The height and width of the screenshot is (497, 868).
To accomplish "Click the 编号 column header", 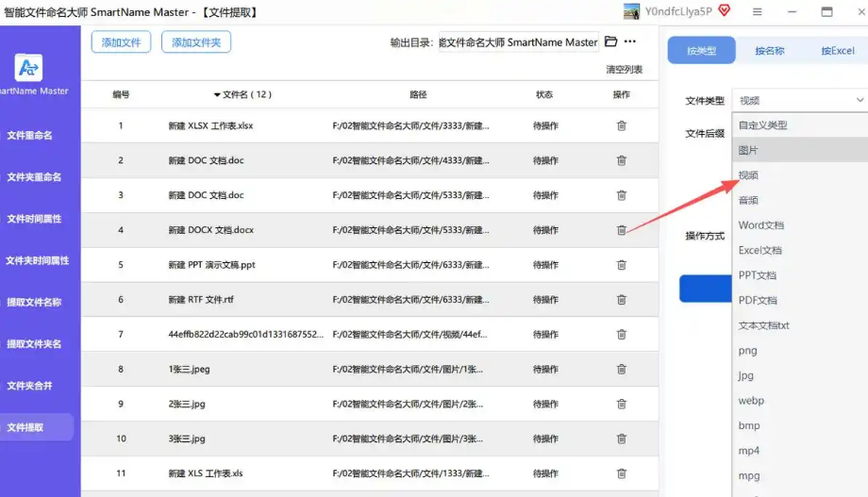I will coord(121,94).
